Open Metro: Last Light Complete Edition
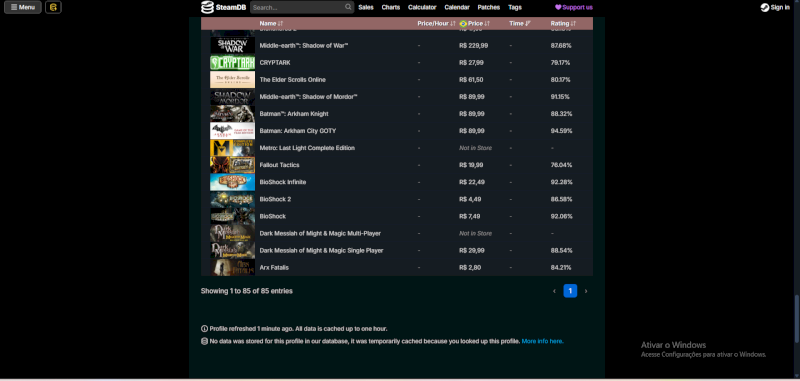800x381 pixels. pos(307,148)
